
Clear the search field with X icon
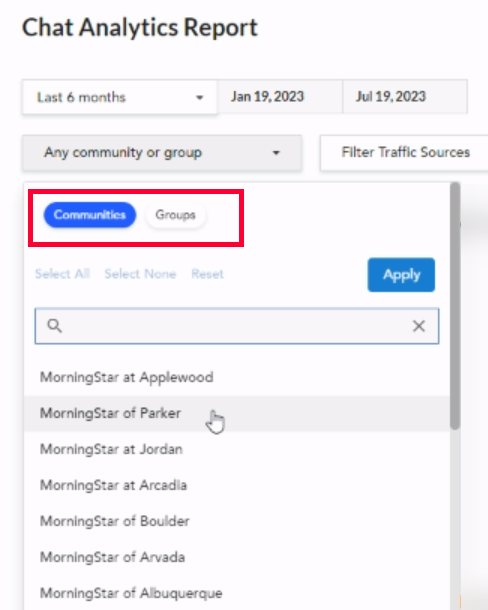[419, 326]
